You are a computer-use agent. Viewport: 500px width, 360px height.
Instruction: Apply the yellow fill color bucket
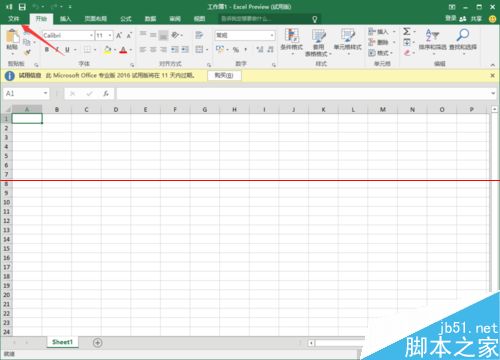click(x=107, y=50)
